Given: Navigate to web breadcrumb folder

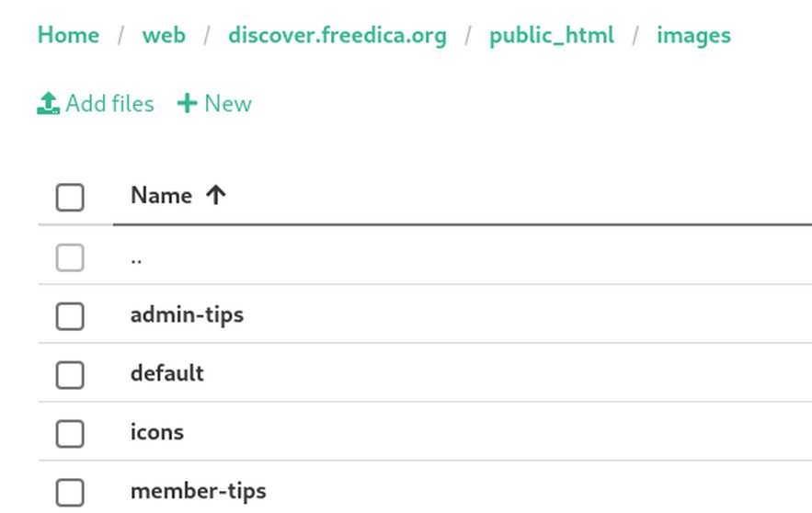Looking at the screenshot, I should (164, 36).
